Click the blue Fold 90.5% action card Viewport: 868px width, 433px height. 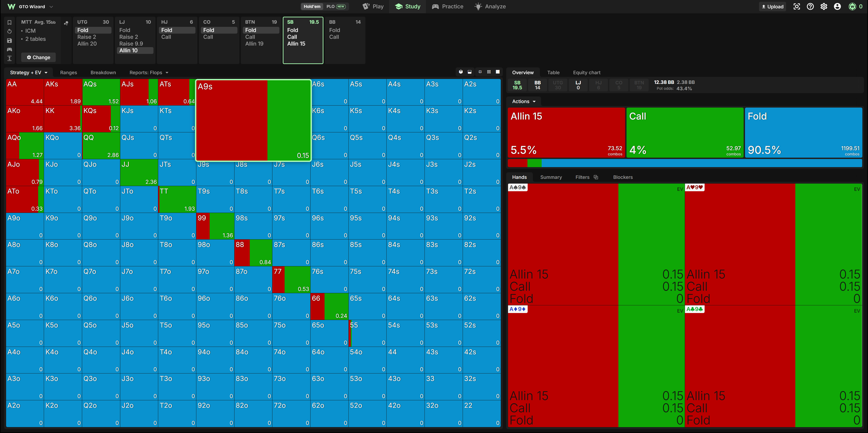(803, 132)
